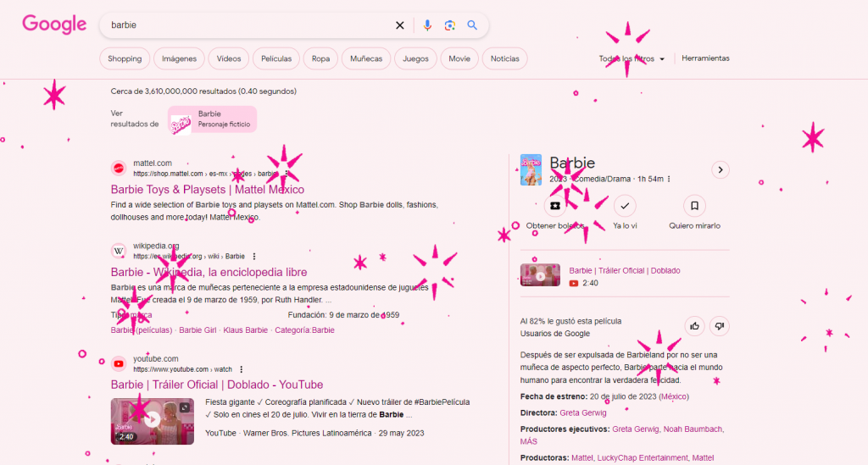Open more options beside 1h 54m
This screenshot has width=868, height=465.
coord(669,180)
